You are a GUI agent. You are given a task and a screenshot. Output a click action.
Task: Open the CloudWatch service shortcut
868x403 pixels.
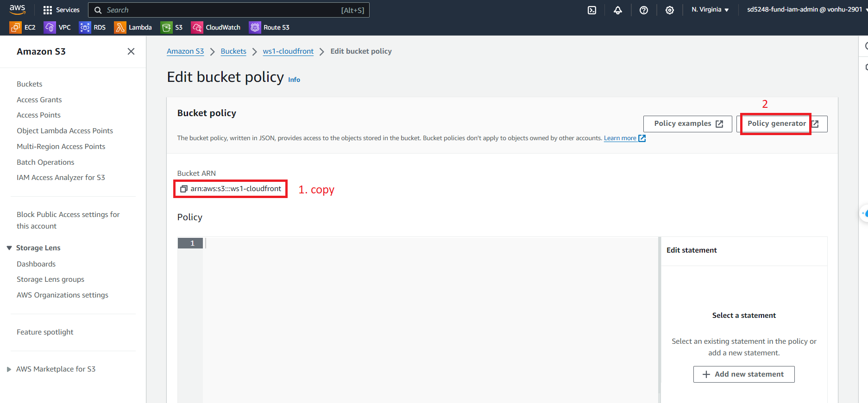216,27
